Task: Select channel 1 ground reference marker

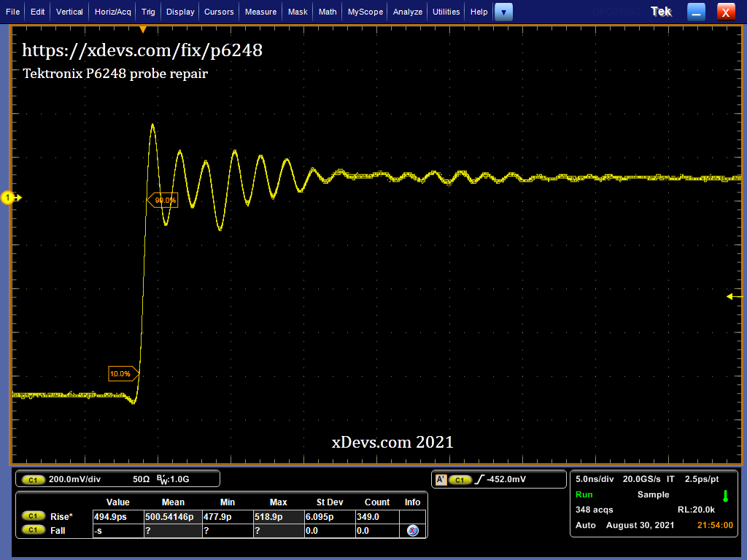Action: pos(8,198)
